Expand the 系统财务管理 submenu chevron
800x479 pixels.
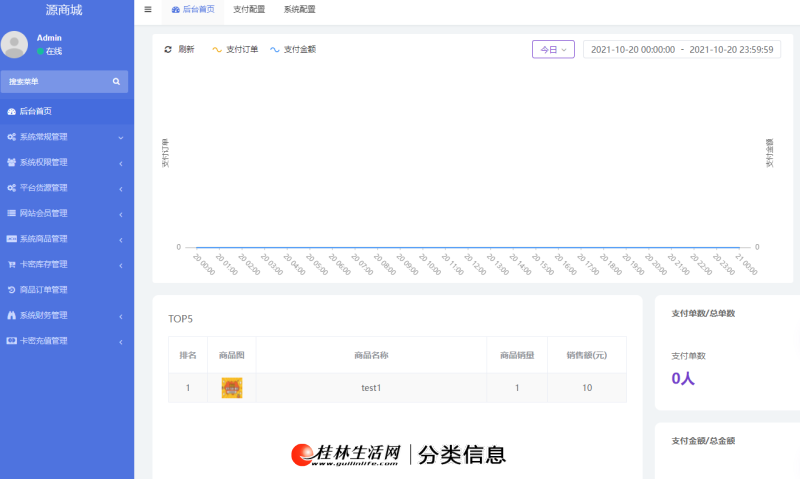121,316
